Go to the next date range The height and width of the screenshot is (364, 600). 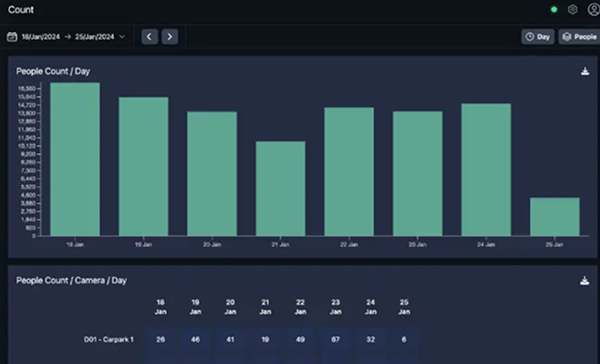[x=170, y=37]
